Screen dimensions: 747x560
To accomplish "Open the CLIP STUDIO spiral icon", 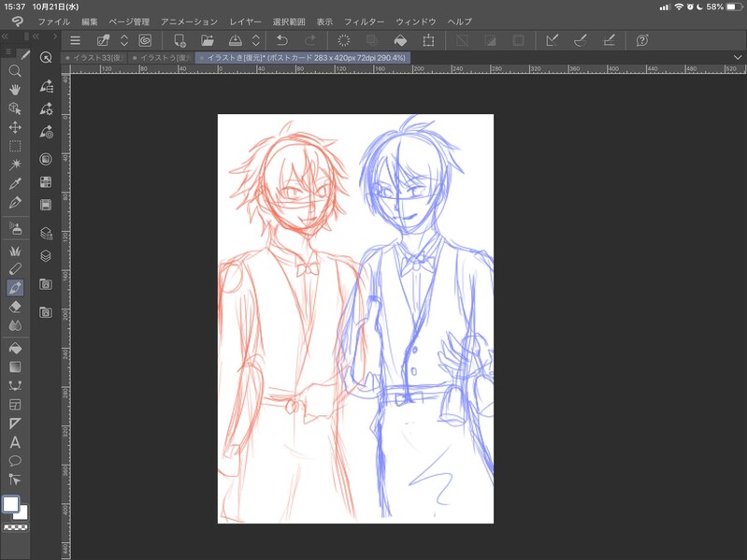I will 145,40.
